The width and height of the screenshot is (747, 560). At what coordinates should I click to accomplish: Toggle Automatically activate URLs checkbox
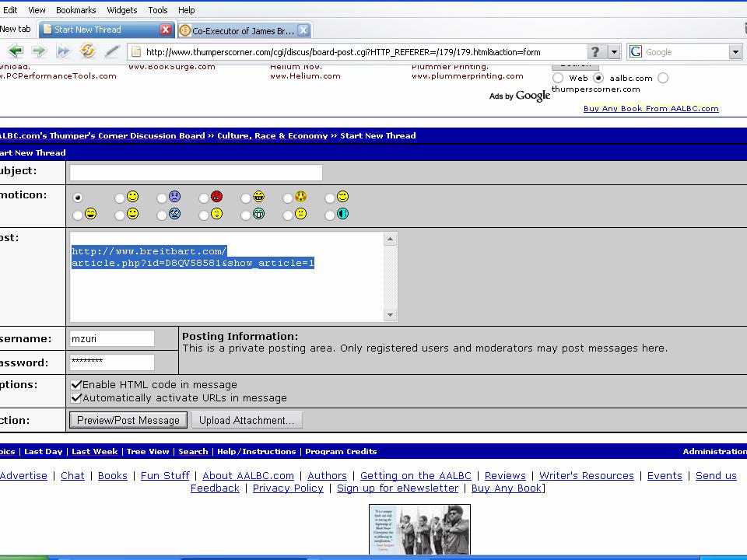[75, 397]
